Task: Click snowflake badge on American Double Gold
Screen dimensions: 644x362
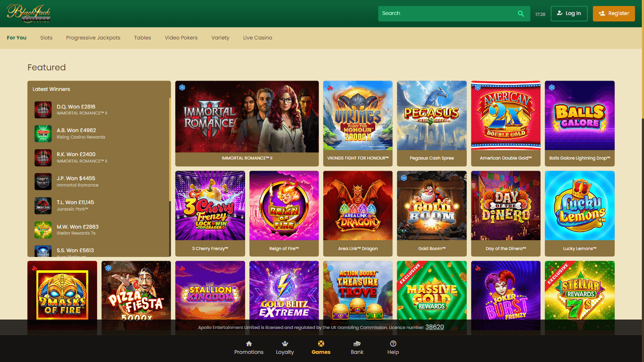Action: coord(478,87)
